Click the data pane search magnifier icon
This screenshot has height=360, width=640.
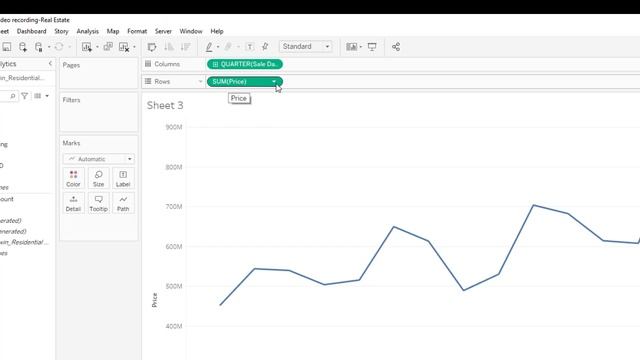coord(13,96)
